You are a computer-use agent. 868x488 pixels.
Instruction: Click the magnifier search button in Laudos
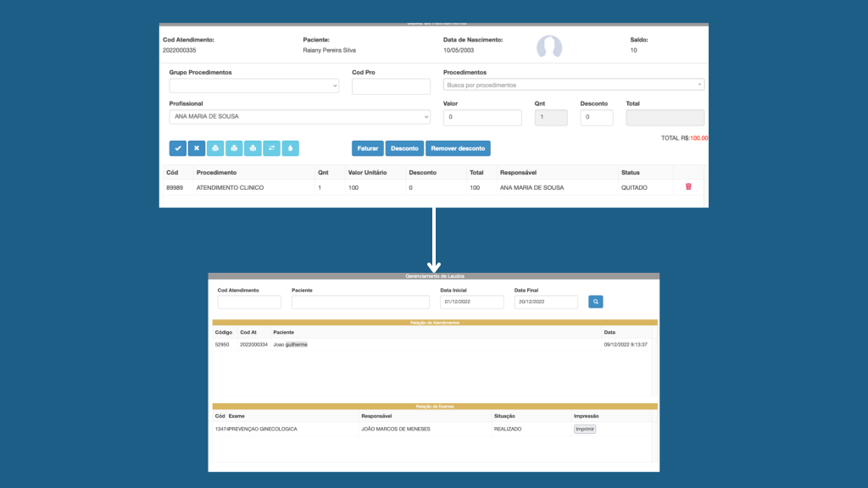click(x=596, y=302)
